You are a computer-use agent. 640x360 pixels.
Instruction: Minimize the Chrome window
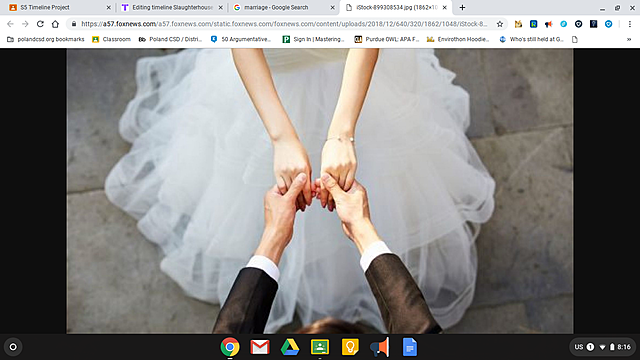(602, 8)
